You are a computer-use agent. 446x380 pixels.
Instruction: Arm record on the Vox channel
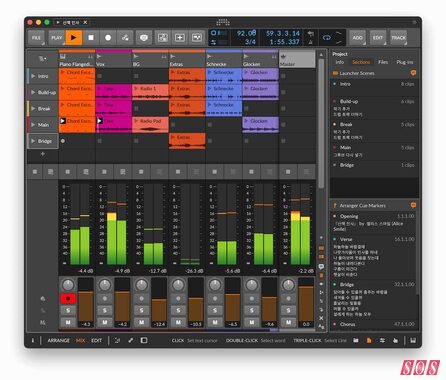coord(105,299)
